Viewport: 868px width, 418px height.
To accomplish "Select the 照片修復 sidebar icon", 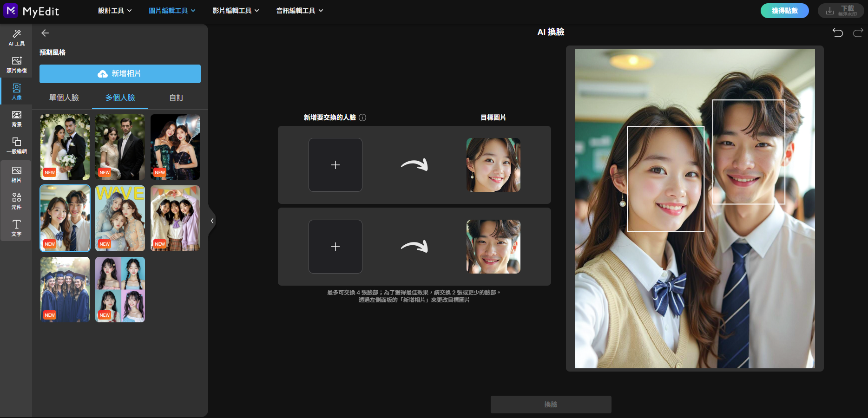I will point(16,65).
